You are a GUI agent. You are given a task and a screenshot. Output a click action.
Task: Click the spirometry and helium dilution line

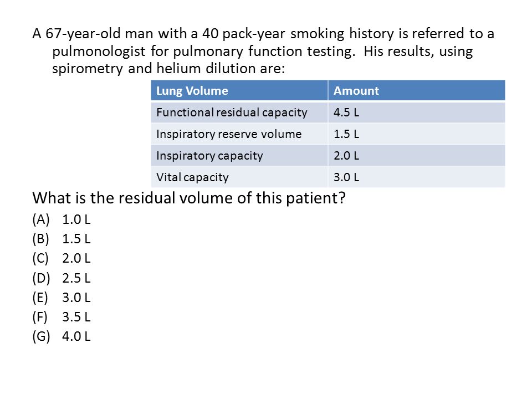(168, 69)
